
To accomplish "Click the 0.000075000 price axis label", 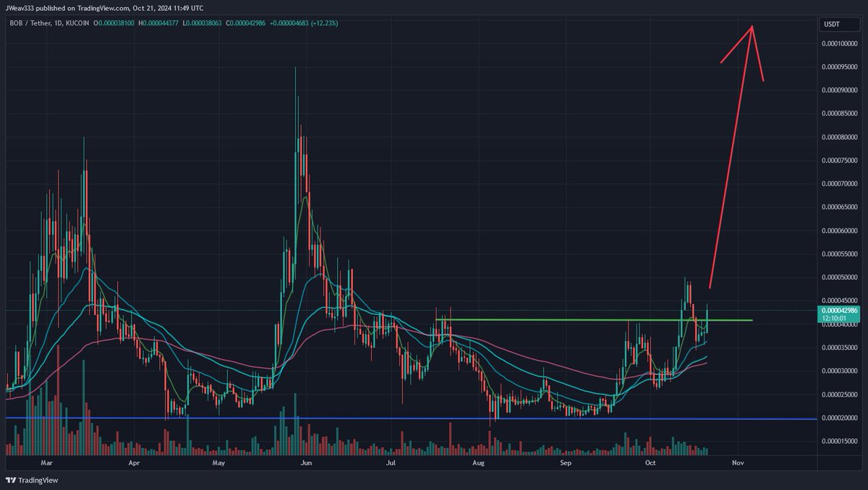I will tap(840, 160).
